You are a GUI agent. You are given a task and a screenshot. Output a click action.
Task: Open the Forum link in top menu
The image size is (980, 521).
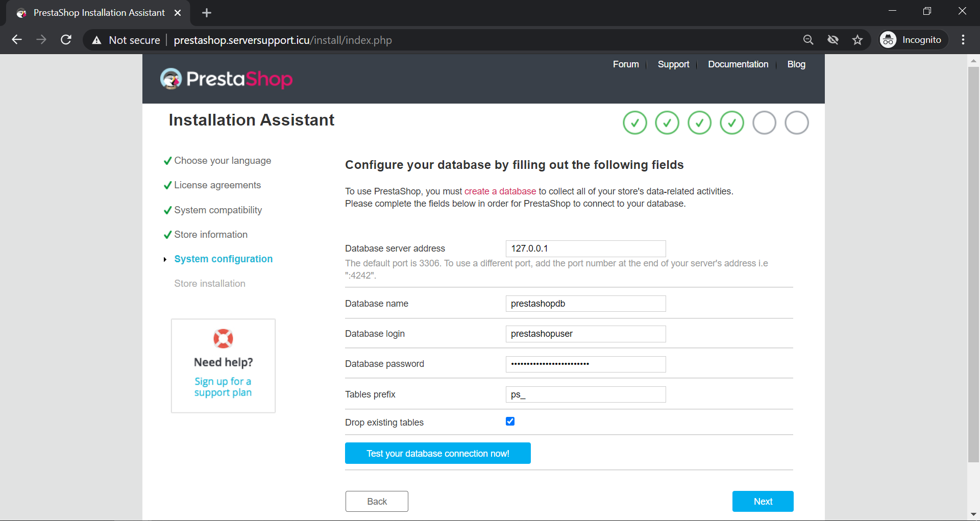pyautogui.click(x=626, y=64)
